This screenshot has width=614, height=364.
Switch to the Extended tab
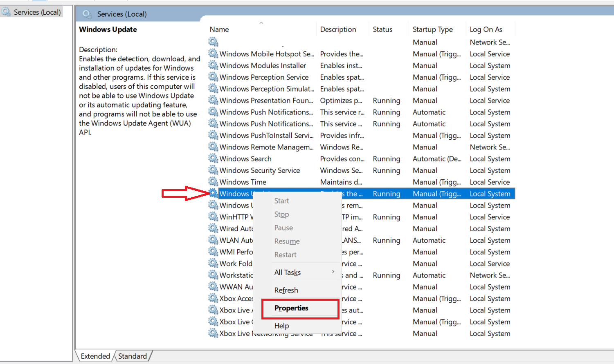pos(95,356)
